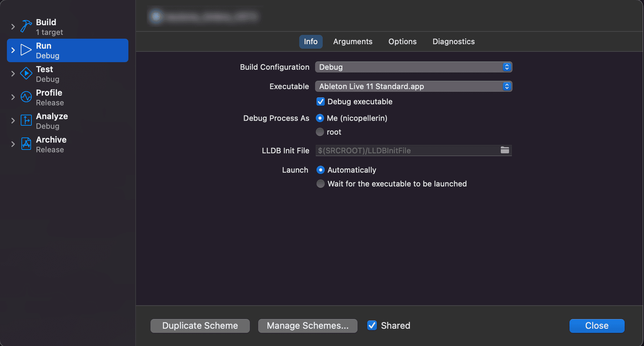The height and width of the screenshot is (346, 644).
Task: Open the Executable popup menu
Action: coord(413,86)
